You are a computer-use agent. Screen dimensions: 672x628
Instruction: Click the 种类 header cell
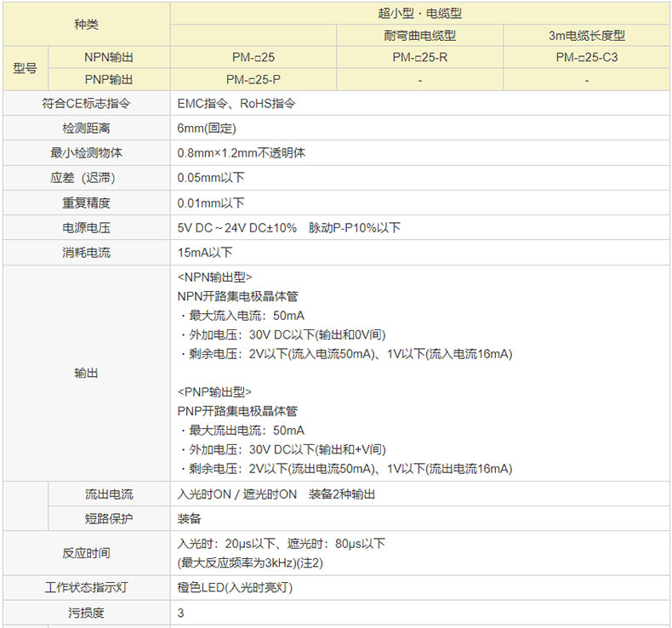click(x=86, y=25)
